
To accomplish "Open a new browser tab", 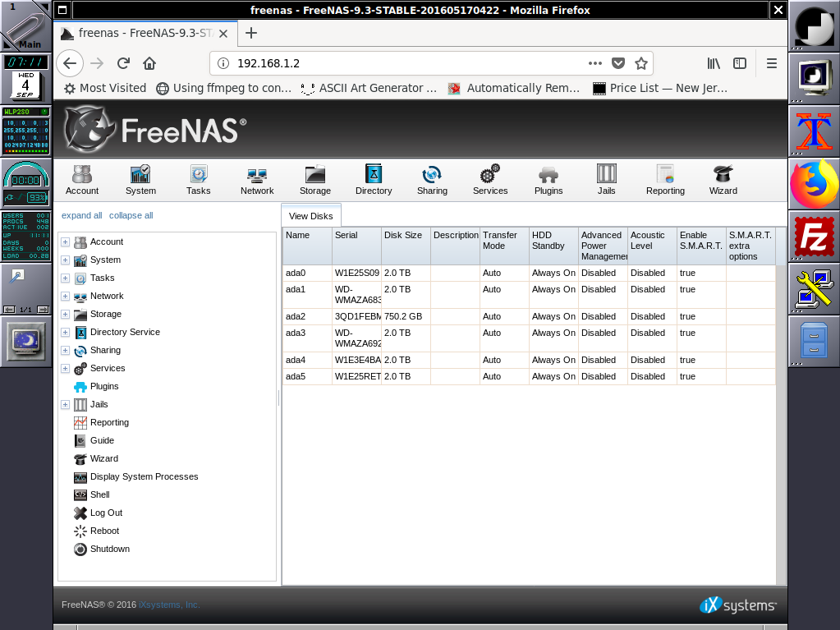I will (250, 33).
